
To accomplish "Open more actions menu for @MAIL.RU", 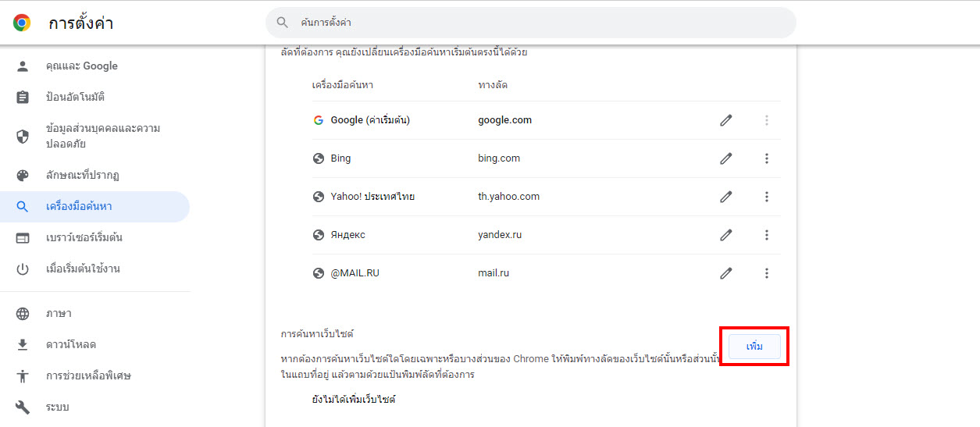I will (x=767, y=273).
